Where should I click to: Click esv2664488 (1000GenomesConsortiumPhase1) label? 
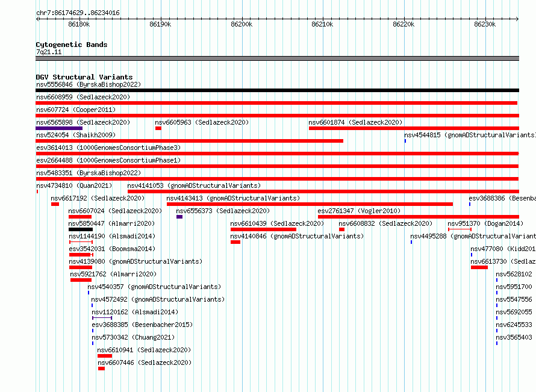tap(108, 160)
